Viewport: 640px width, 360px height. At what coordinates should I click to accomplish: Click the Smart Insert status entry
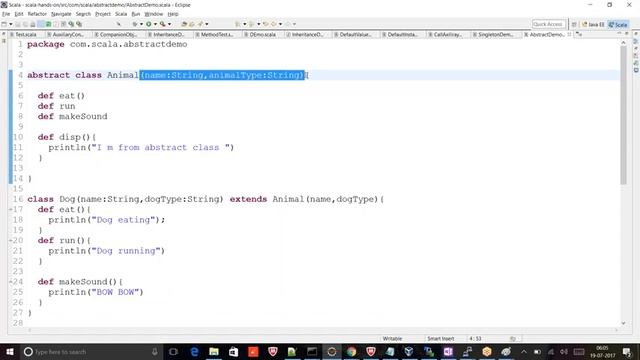coord(441,339)
